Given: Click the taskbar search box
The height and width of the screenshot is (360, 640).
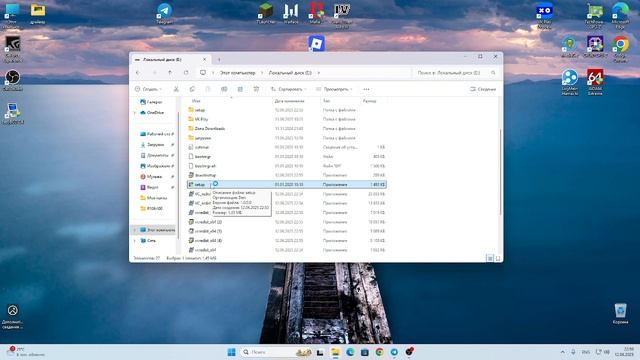Looking at the screenshot, I should tap(276, 352).
